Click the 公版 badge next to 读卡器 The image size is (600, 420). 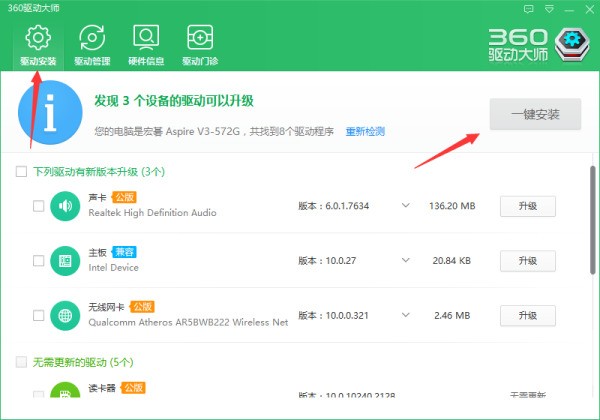133,388
